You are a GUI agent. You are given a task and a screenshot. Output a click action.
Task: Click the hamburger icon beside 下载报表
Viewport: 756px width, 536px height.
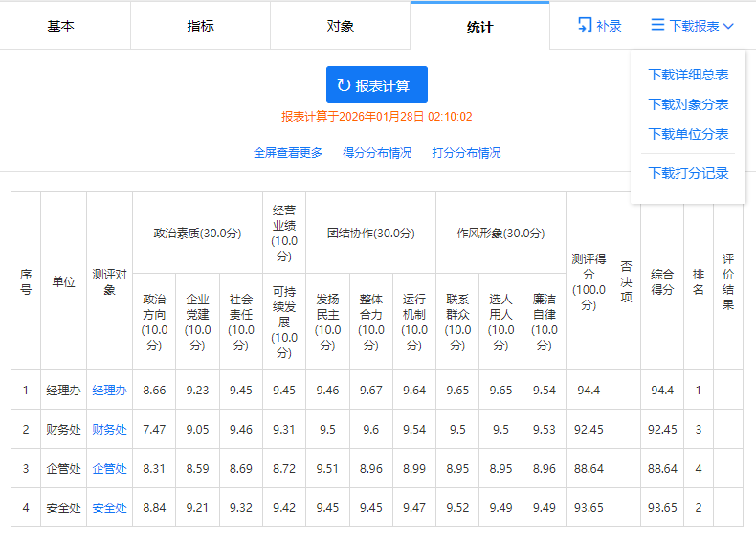tap(657, 25)
